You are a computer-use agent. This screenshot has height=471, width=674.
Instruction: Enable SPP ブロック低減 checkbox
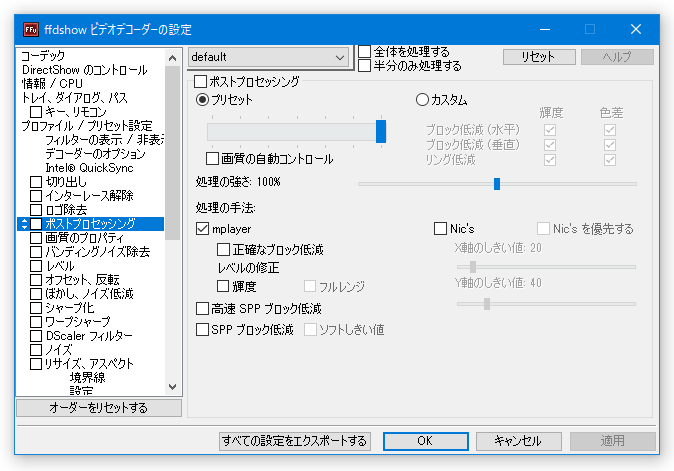[202, 330]
